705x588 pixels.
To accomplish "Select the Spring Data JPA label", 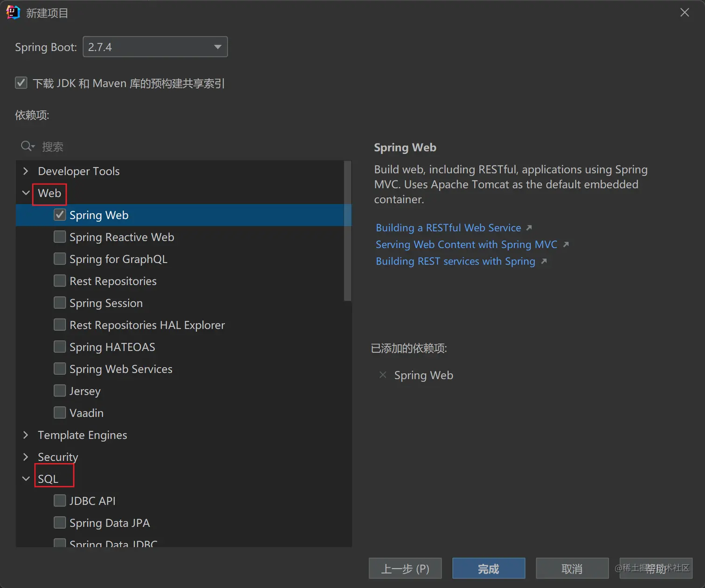I will 110,523.
